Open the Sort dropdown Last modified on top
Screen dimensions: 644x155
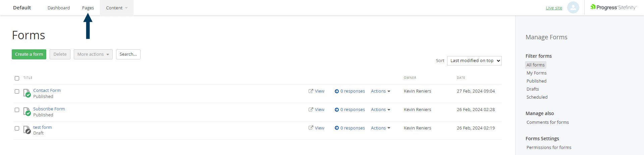(474, 61)
